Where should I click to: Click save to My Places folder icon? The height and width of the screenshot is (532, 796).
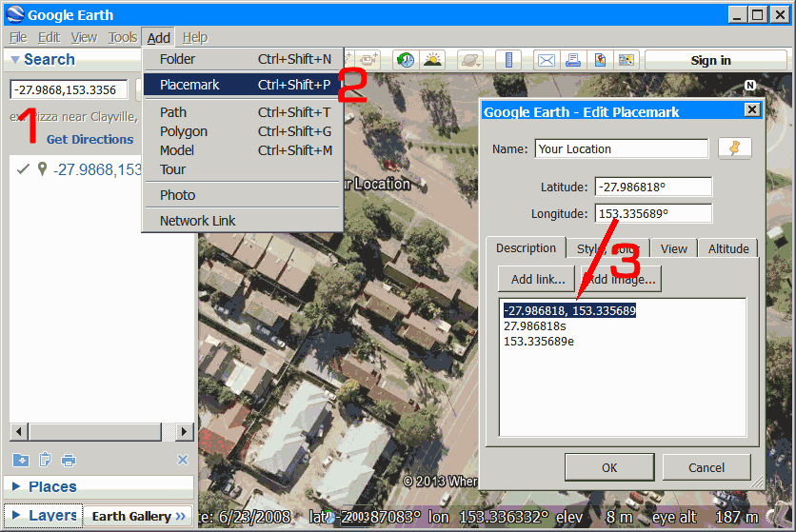coord(21,461)
